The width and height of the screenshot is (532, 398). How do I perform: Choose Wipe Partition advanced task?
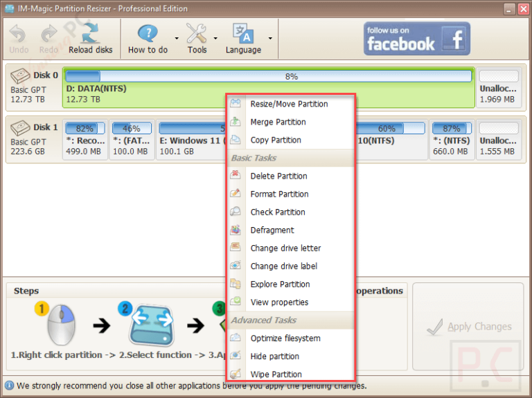pos(291,374)
